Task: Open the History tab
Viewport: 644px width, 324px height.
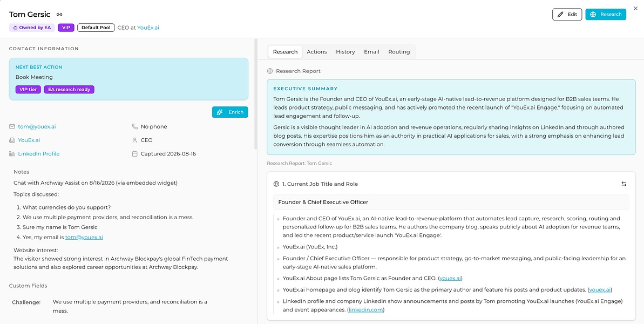Action: [345, 52]
